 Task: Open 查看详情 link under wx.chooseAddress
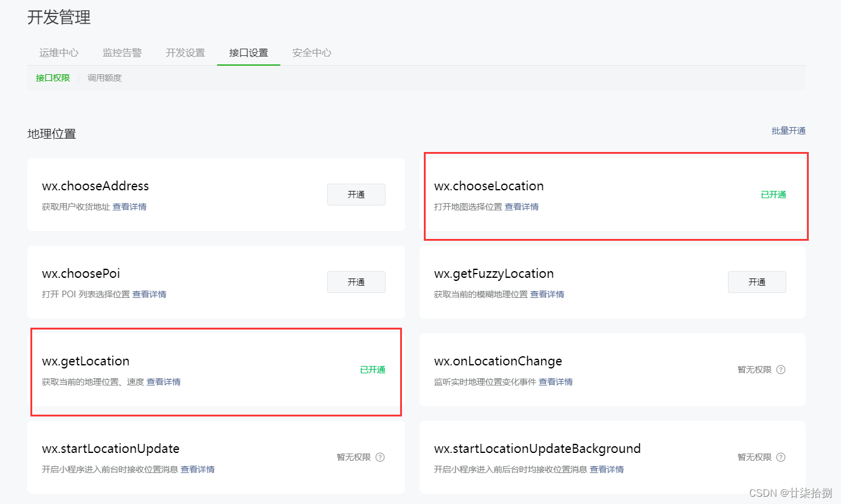[130, 207]
